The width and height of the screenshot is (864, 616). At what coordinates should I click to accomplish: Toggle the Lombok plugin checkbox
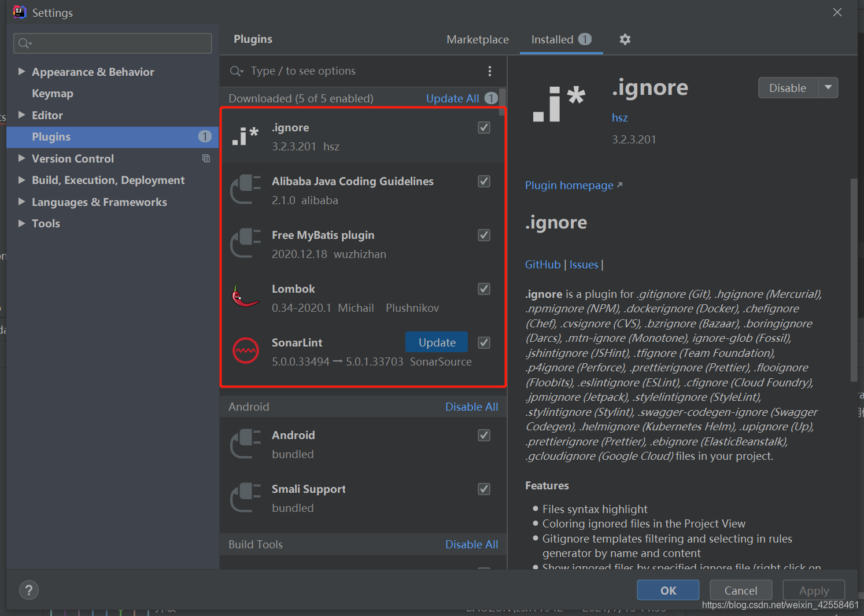pos(484,289)
